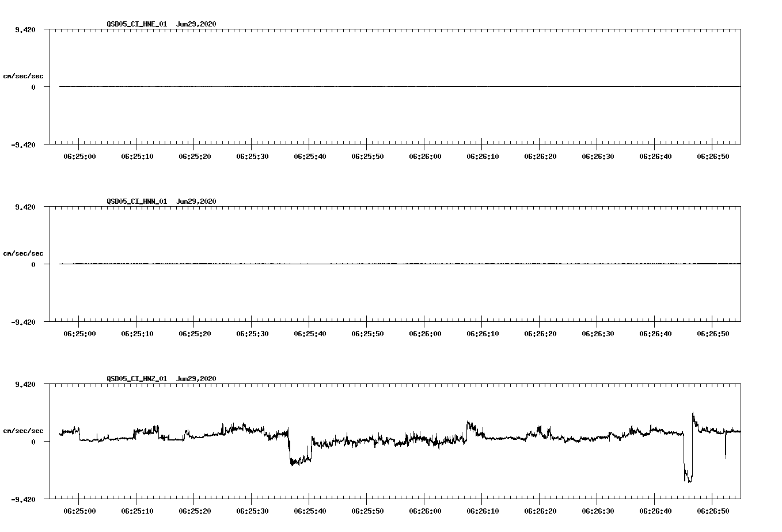Select the Jun29,2020 date on the HNE plot
This screenshot has height=532, width=782.
pyautogui.click(x=196, y=24)
